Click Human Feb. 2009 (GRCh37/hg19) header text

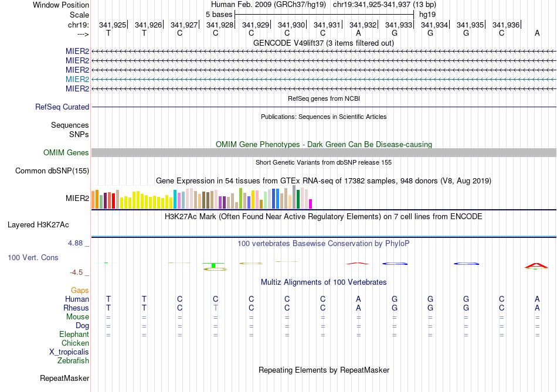tap(268, 5)
